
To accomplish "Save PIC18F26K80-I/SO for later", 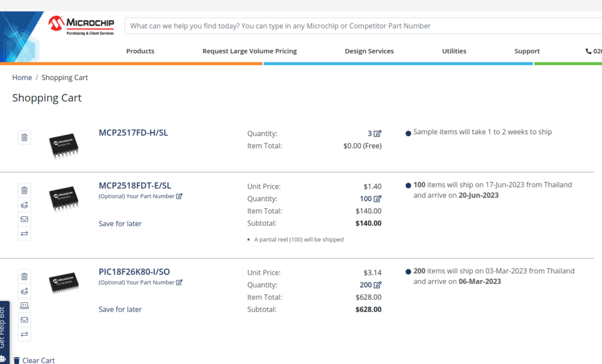I will click(120, 309).
